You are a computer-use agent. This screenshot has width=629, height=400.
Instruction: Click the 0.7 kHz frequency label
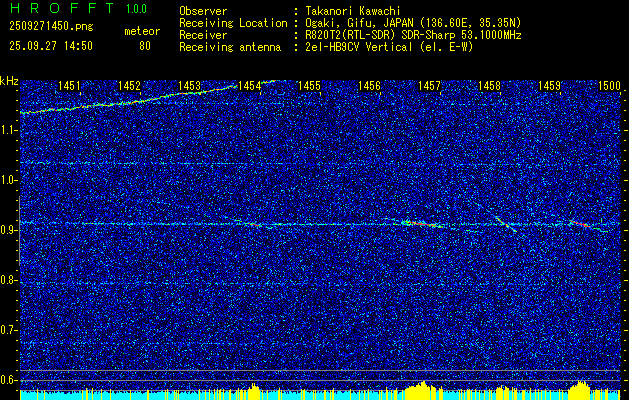pos(8,330)
